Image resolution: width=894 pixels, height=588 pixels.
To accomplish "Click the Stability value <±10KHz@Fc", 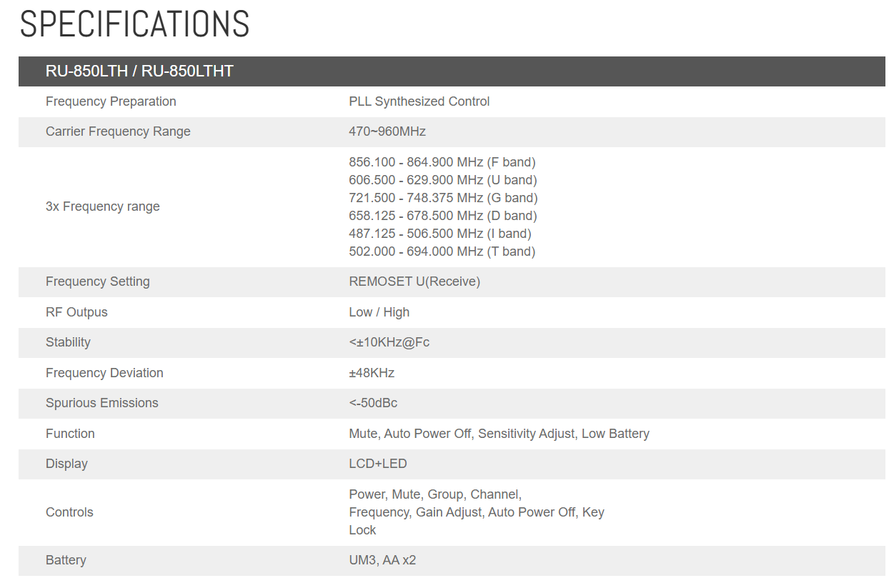I will (389, 342).
